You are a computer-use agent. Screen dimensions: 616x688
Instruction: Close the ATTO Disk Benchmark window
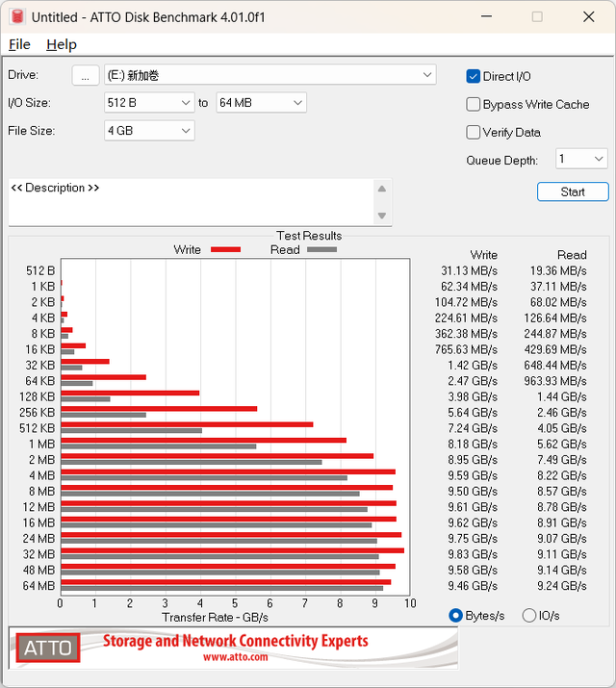pyautogui.click(x=588, y=16)
